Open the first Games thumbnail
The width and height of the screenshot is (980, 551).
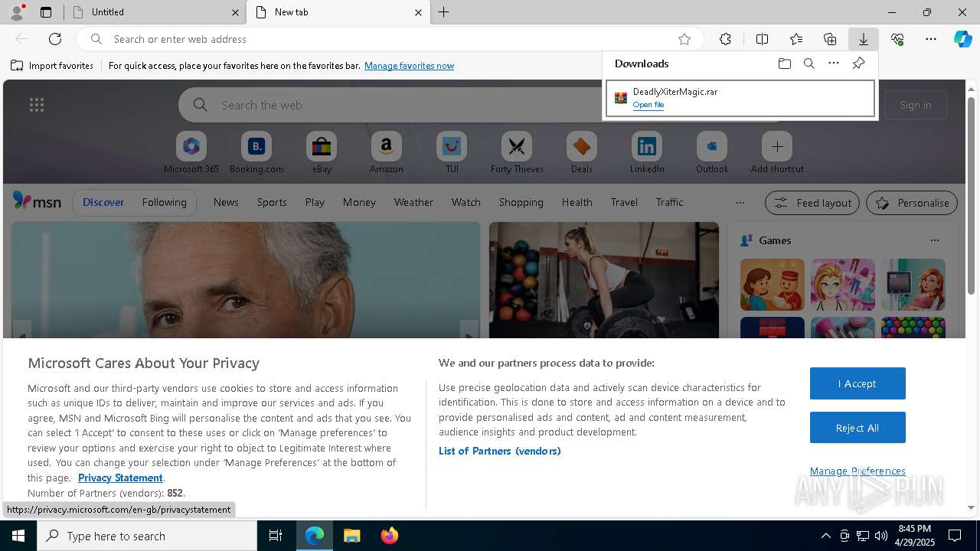click(x=772, y=285)
